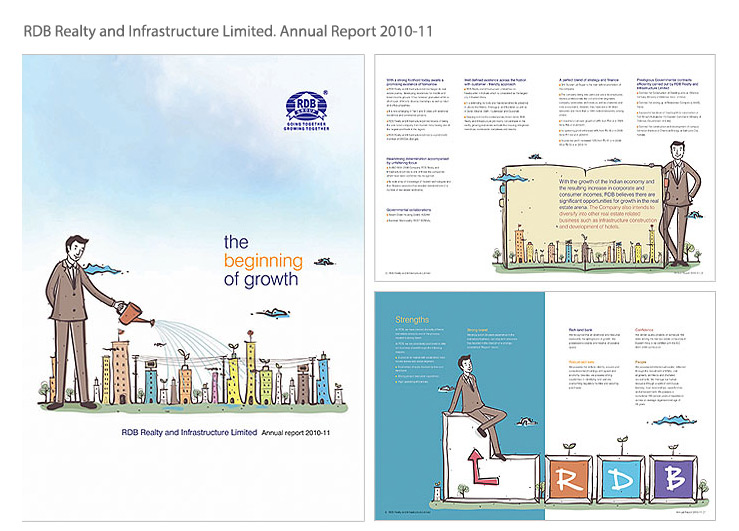Click the 'Strengths' heading on the blue page
Viewport: 739px width, 531px height.
412,319
